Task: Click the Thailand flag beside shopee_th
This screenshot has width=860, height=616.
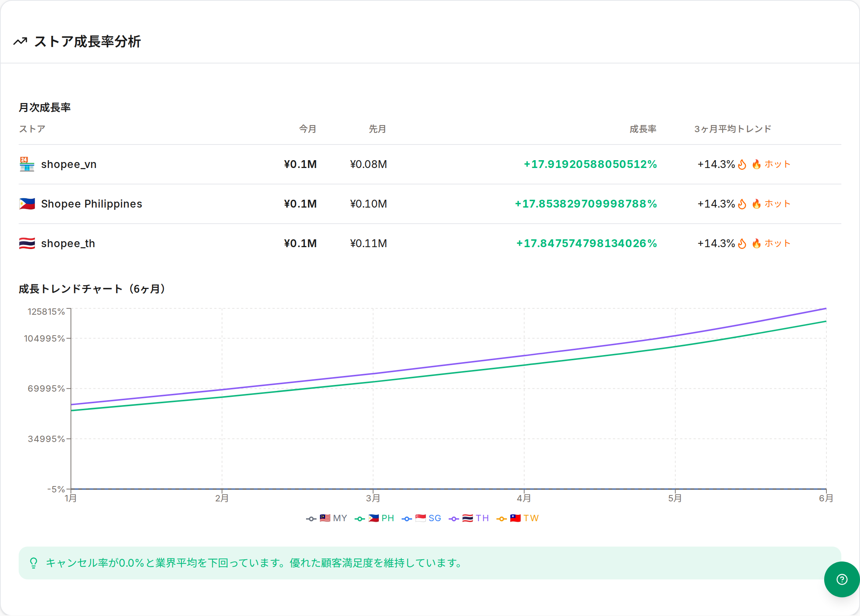Action: tap(27, 243)
